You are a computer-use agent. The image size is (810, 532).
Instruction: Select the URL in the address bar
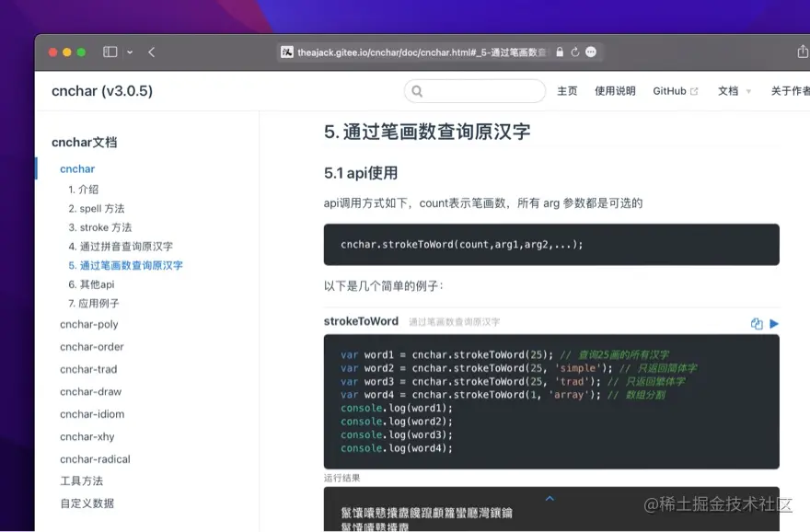[421, 52]
